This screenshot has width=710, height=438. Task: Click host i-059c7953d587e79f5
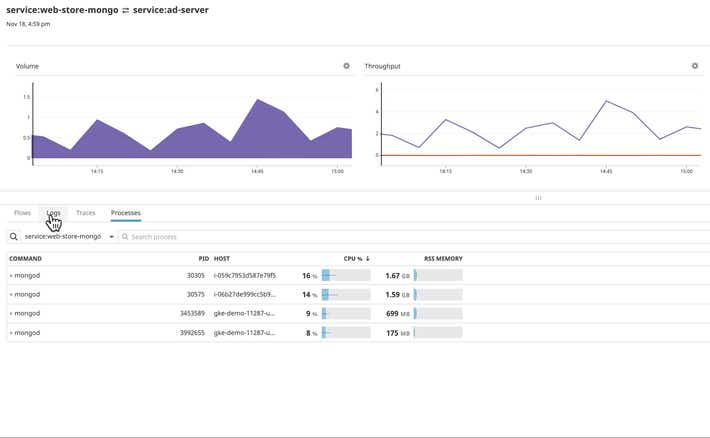[245, 275]
